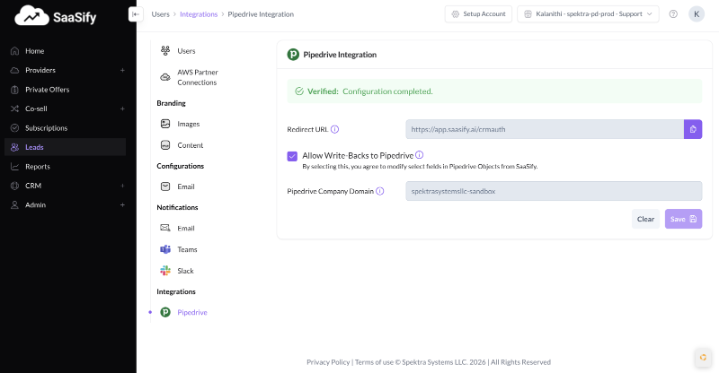Click the orange widget icon at bottom corner

[x=703, y=357]
